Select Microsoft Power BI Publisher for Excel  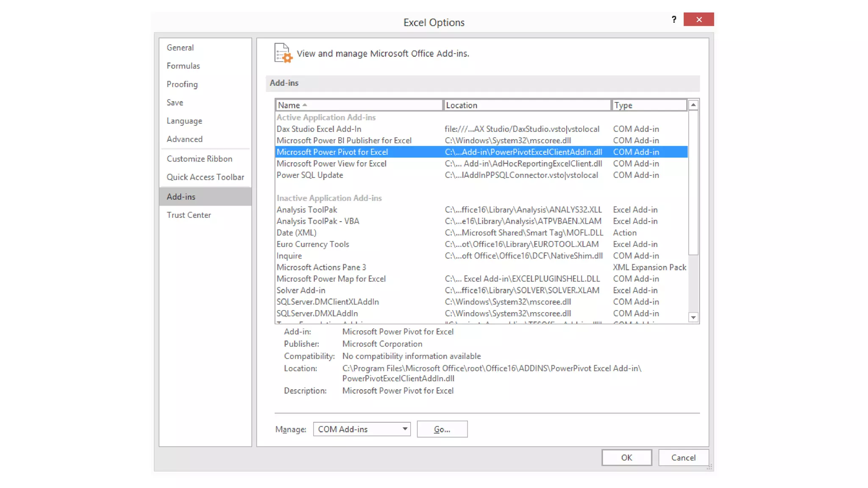pyautogui.click(x=481, y=140)
